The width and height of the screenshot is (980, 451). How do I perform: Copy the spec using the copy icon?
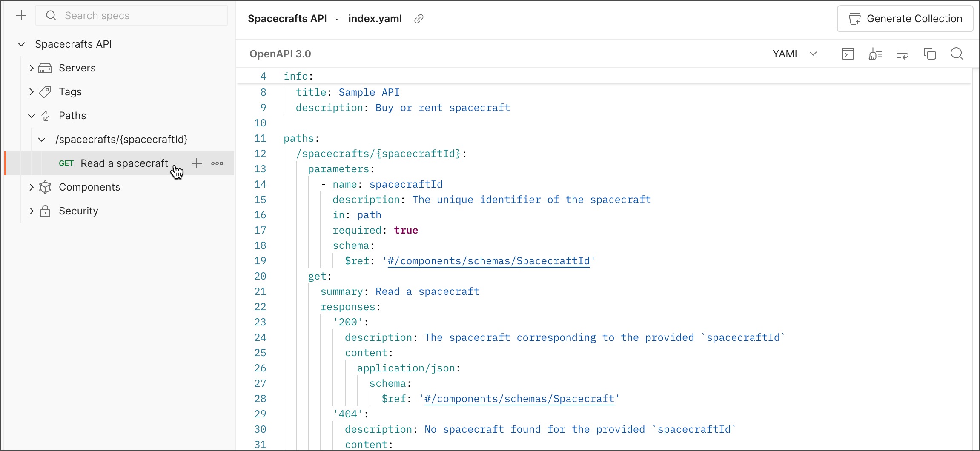tap(930, 54)
